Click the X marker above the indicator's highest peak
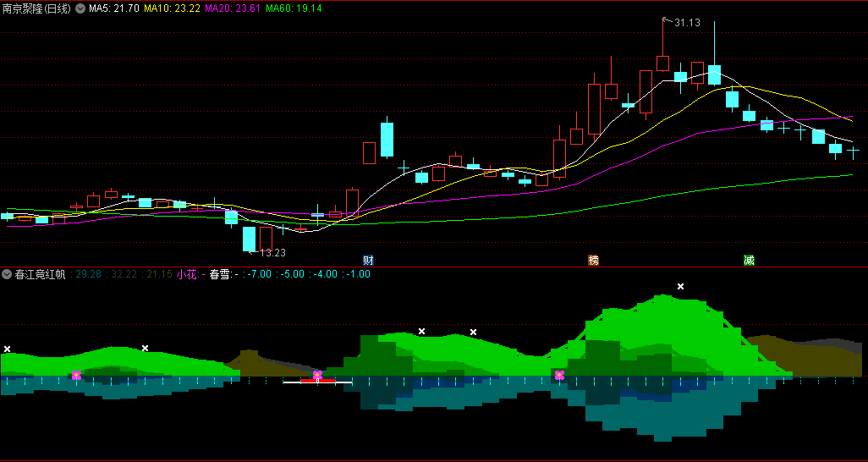 point(681,286)
